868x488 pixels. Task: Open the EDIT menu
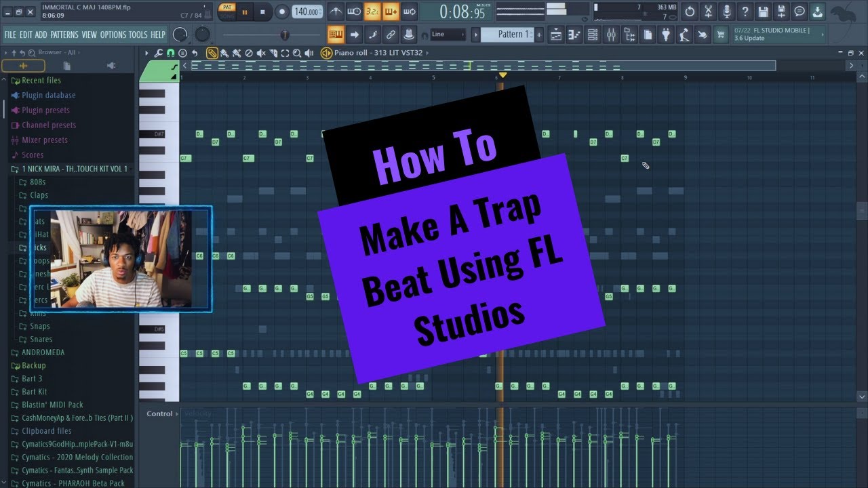pos(26,35)
